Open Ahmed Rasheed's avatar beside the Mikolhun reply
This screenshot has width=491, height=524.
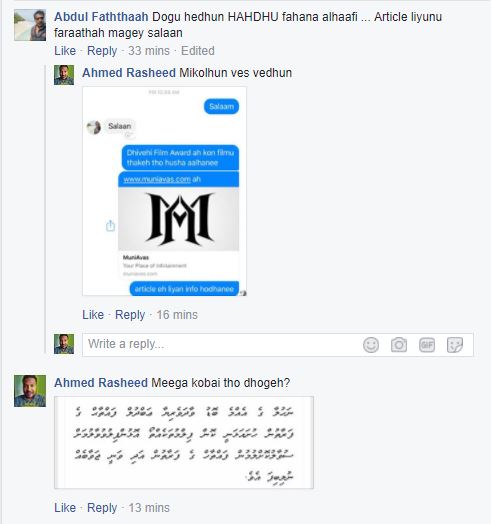tap(64, 75)
